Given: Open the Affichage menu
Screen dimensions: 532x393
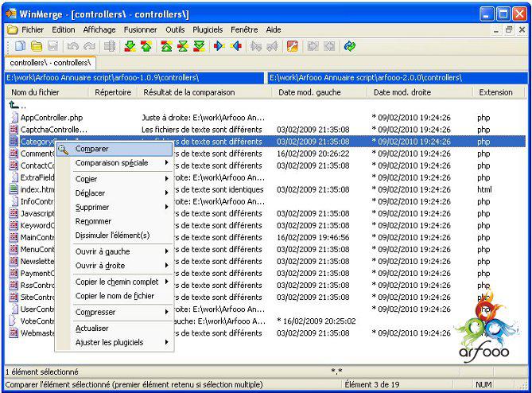Looking at the screenshot, I should click(99, 30).
